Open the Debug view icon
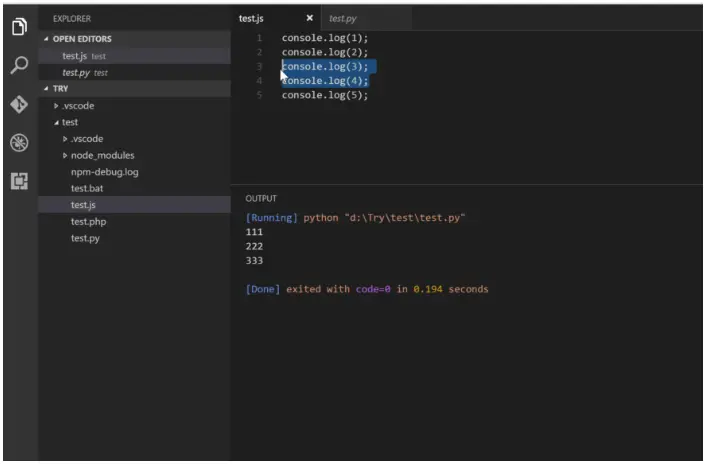Image resolution: width=705 pixels, height=465 pixels. [19, 143]
